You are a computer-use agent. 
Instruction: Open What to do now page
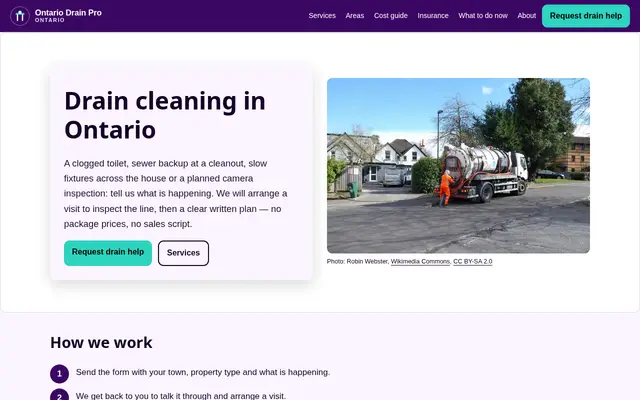(x=483, y=16)
